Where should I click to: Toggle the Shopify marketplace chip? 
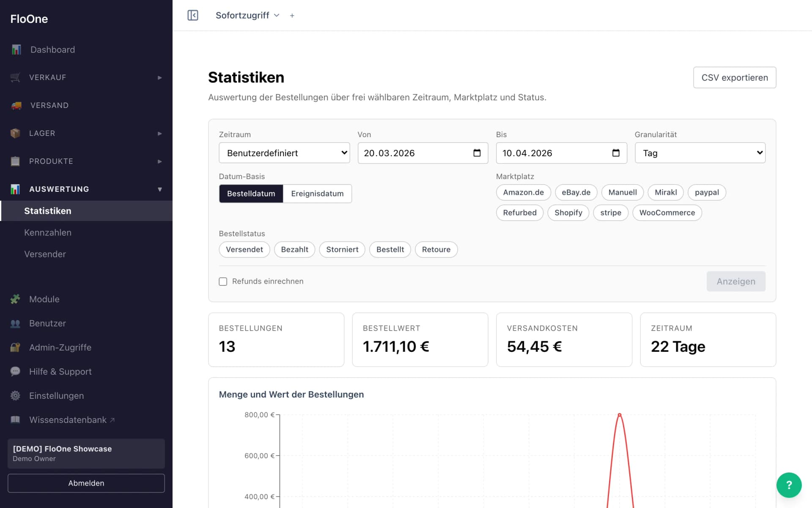568,213
